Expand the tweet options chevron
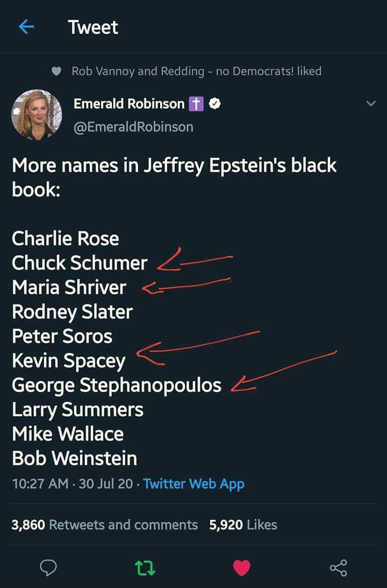The height and width of the screenshot is (588, 387). click(371, 104)
